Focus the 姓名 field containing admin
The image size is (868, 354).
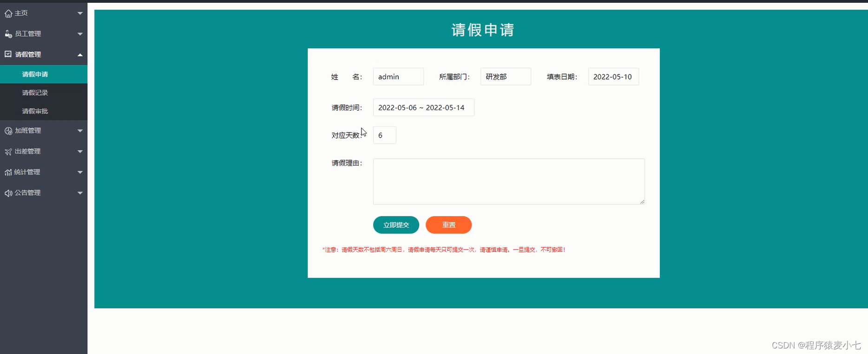point(398,77)
